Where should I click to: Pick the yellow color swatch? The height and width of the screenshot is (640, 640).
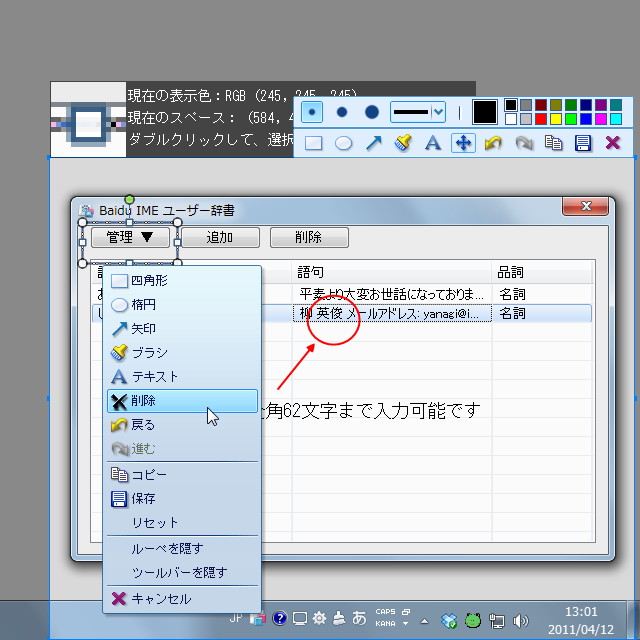tap(556, 119)
